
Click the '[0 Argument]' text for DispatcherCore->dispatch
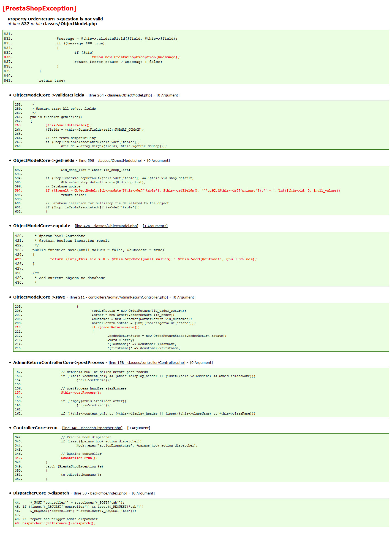(x=143, y=493)
